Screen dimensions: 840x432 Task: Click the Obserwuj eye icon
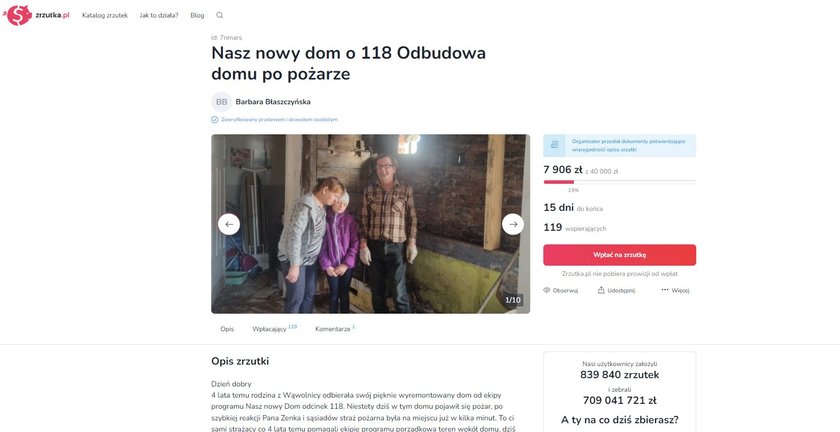coord(547,290)
